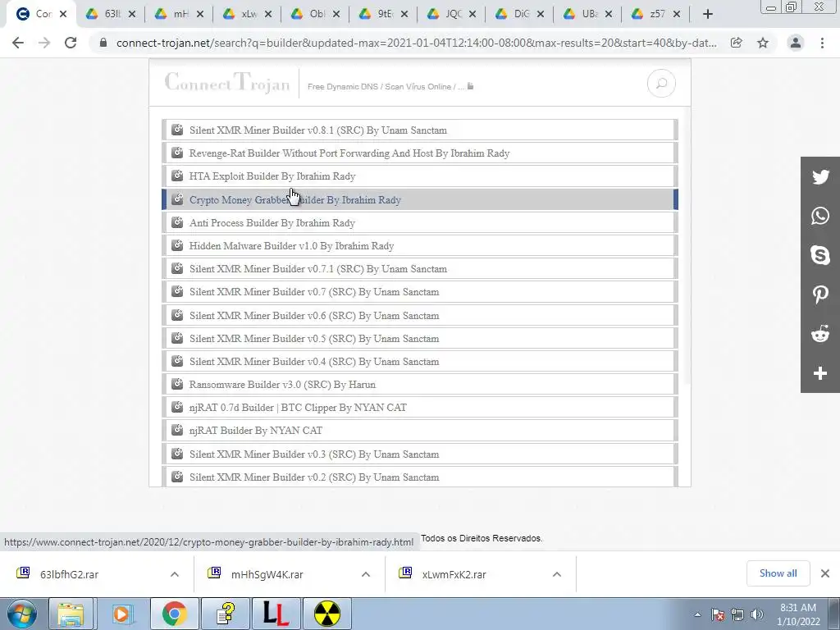Share via WhatsApp from the side panel
840x630 pixels.
[820, 216]
